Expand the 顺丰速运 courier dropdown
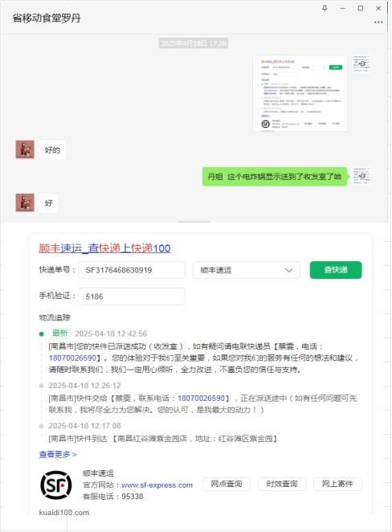The image size is (392, 532). [247, 270]
